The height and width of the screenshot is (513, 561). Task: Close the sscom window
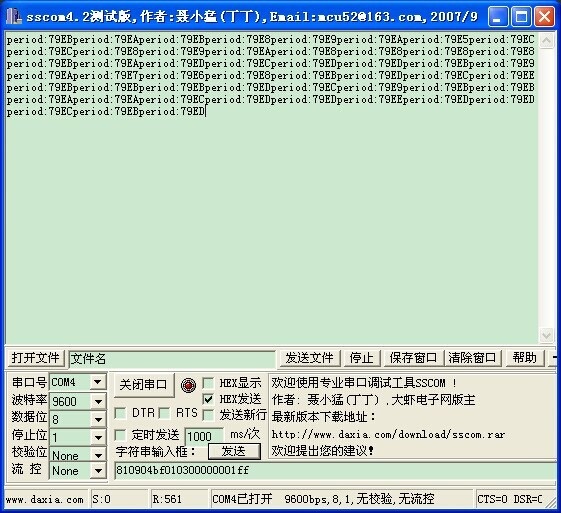(544, 16)
